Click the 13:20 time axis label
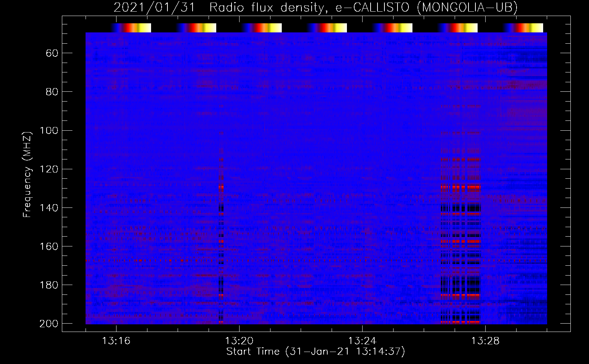This screenshot has height=364, width=589. tap(239, 341)
